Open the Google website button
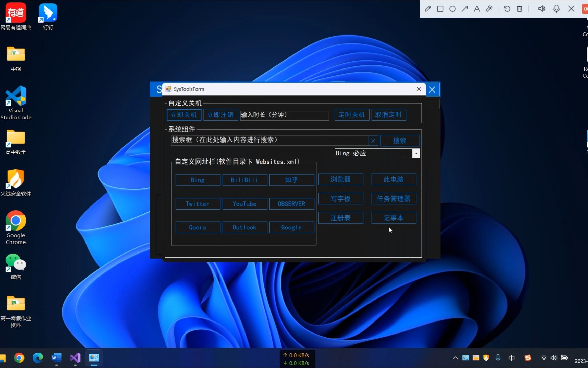588x368 pixels. (291, 227)
